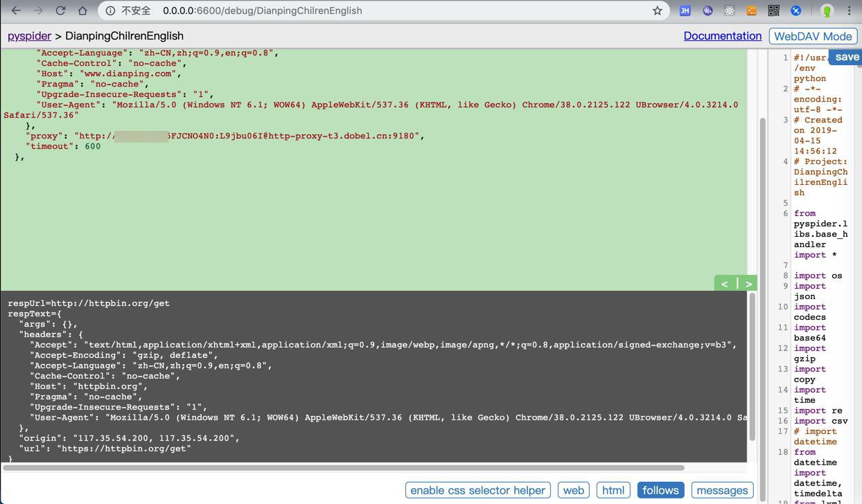862x504 pixels.
Task: Click the "origin" IP address line
Action: click(x=130, y=438)
